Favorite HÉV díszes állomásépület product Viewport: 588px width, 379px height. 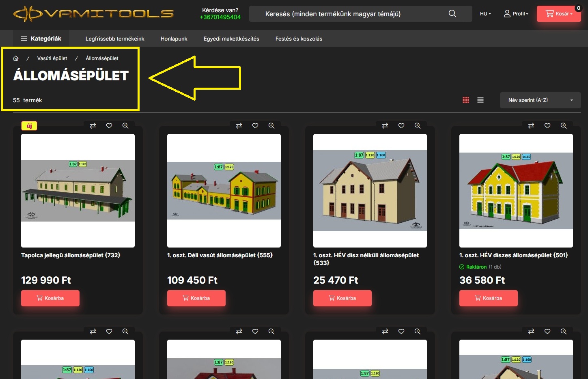point(547,126)
